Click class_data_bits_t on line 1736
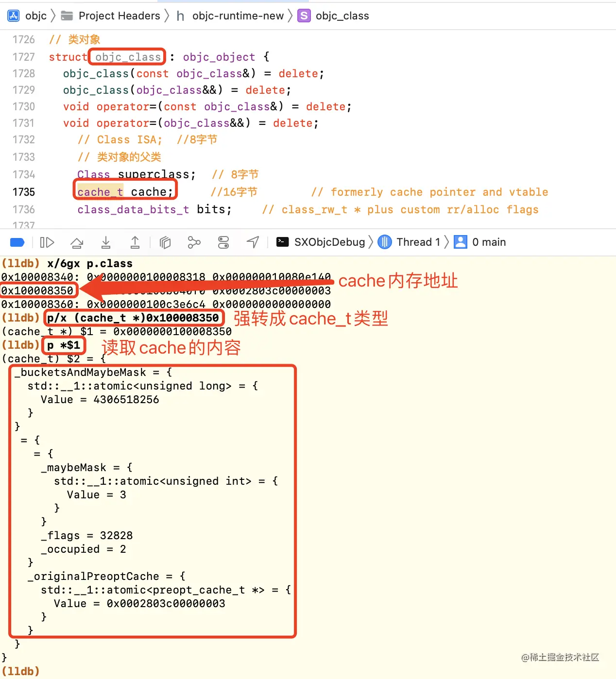The height and width of the screenshot is (679, 616). (133, 209)
